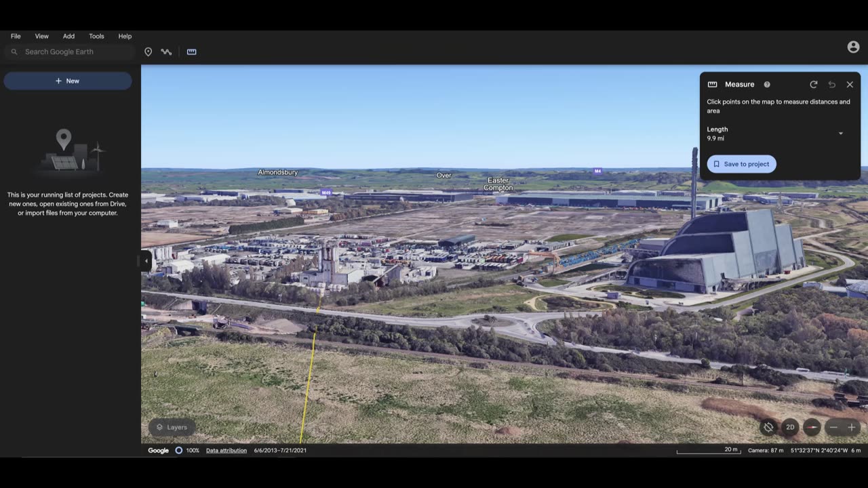Click the projects placeholder illustration

pyautogui.click(x=68, y=150)
